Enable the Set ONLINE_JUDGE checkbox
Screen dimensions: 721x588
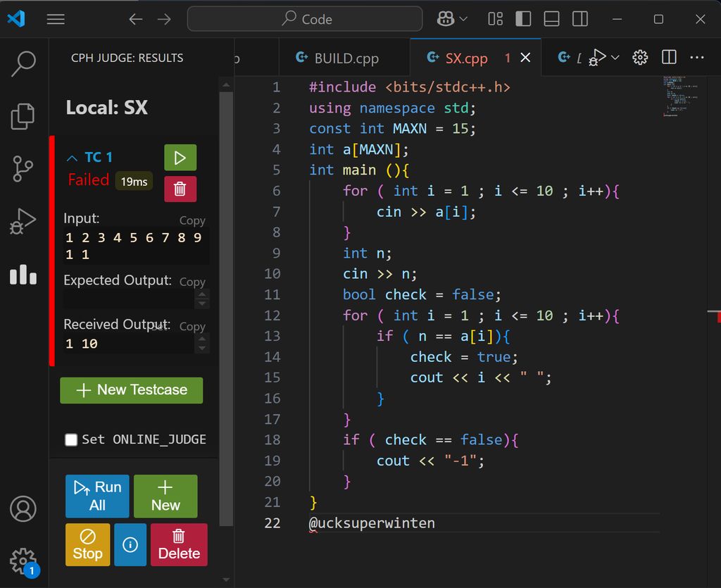tap(71, 440)
